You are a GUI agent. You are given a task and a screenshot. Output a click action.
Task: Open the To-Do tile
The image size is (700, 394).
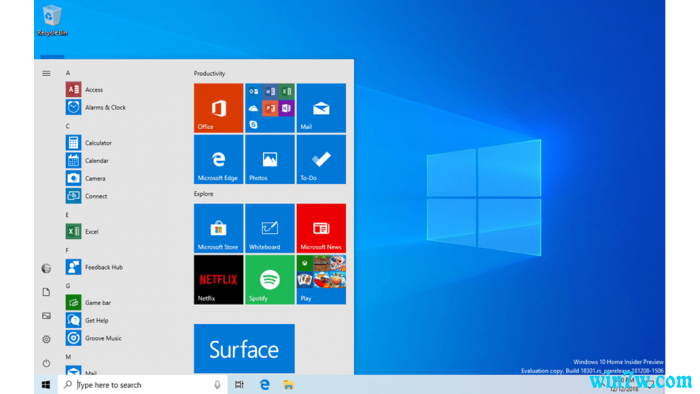(x=321, y=159)
